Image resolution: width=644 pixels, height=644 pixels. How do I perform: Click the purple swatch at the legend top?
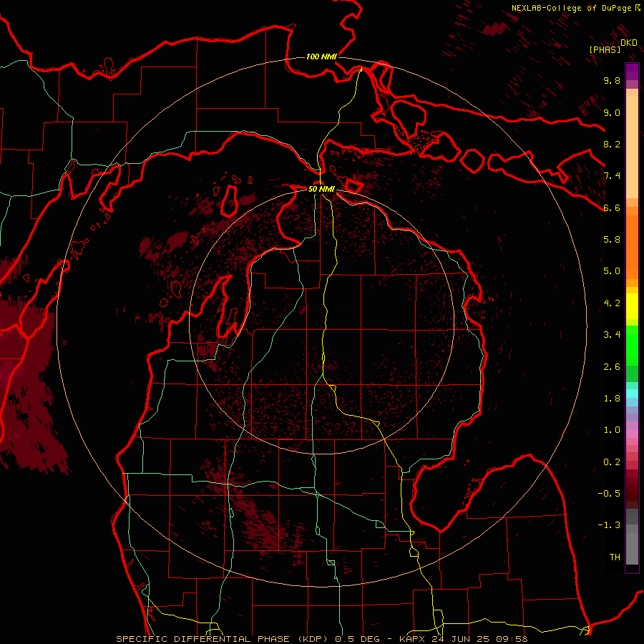632,72
